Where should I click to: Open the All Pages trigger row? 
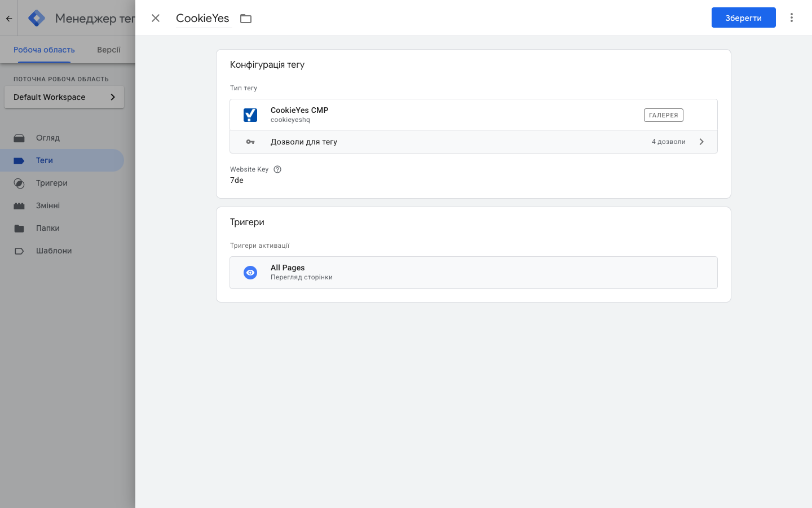click(x=474, y=273)
